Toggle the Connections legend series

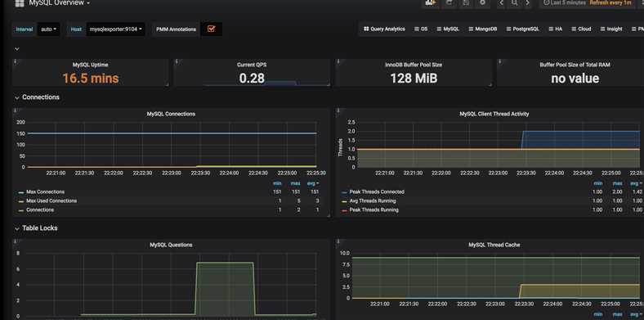pos(40,210)
